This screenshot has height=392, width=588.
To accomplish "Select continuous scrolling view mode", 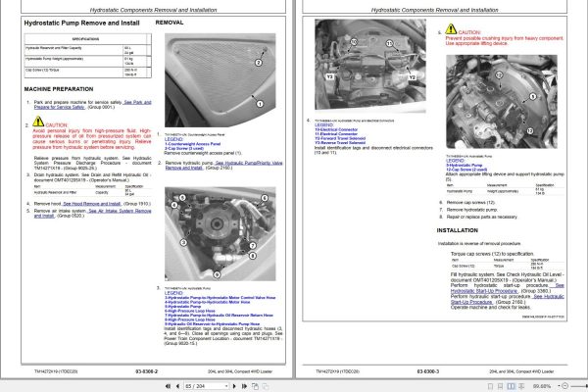I will [500, 386].
